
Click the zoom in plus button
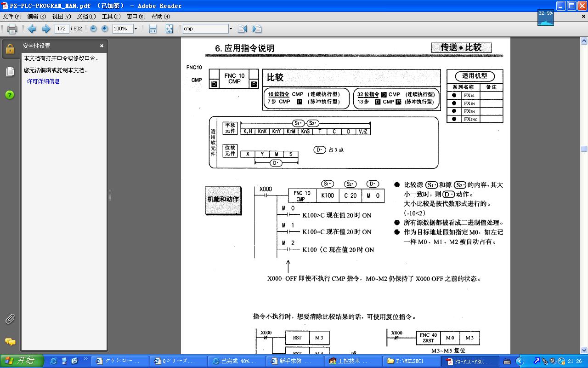(105, 29)
